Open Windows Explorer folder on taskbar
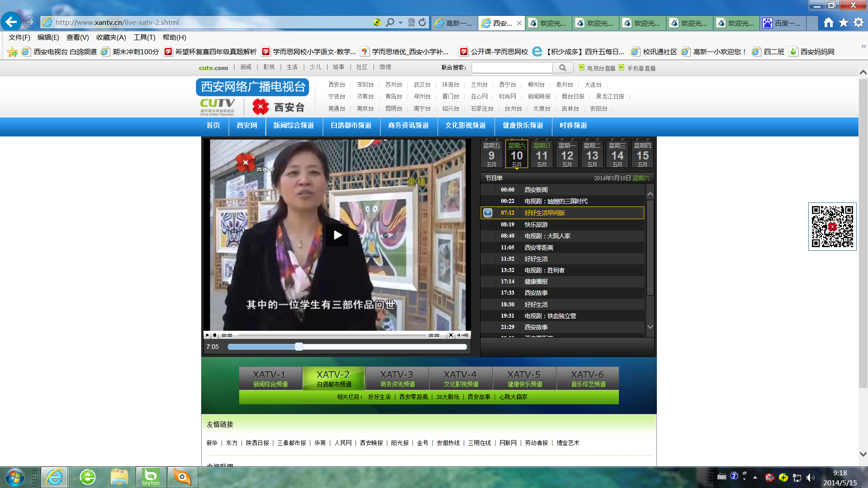Screen dimensions: 868x488 coord(119,477)
